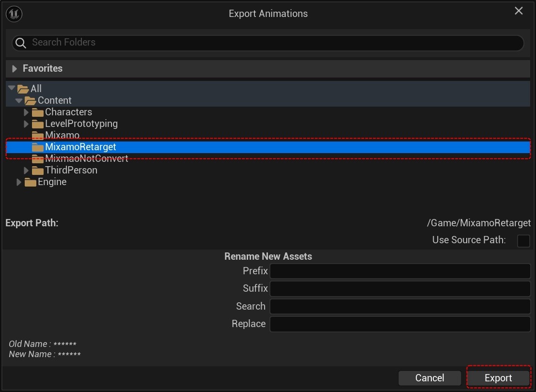The image size is (536, 392).
Task: Click the Engine folder icon
Action: click(x=31, y=182)
